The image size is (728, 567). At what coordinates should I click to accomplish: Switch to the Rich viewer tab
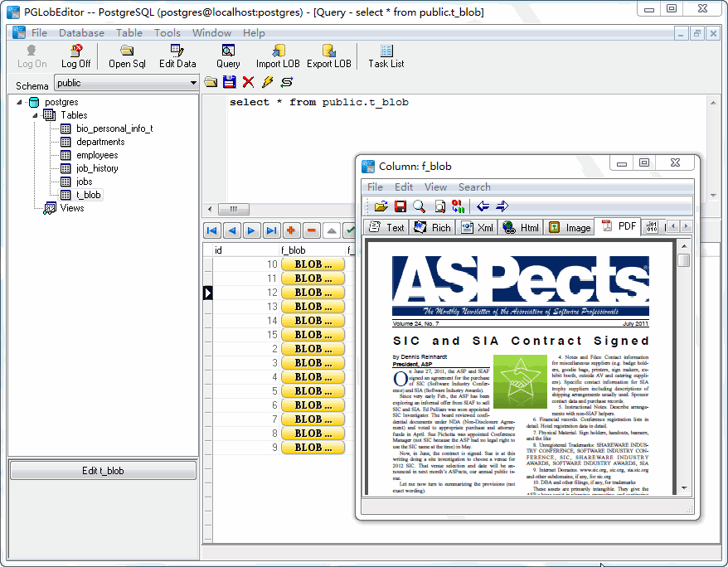click(x=432, y=227)
